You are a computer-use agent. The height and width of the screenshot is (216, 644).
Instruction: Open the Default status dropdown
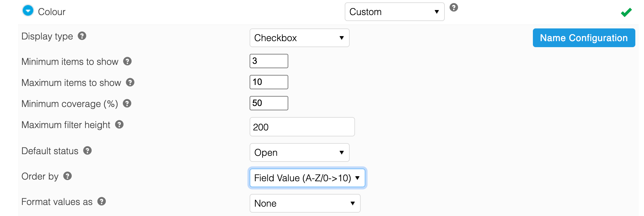[299, 152]
